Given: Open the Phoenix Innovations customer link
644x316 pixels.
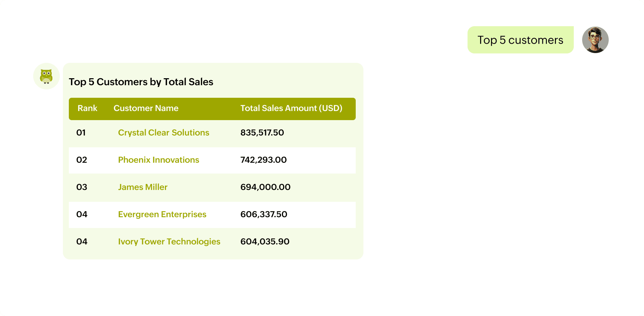Looking at the screenshot, I should 158,160.
